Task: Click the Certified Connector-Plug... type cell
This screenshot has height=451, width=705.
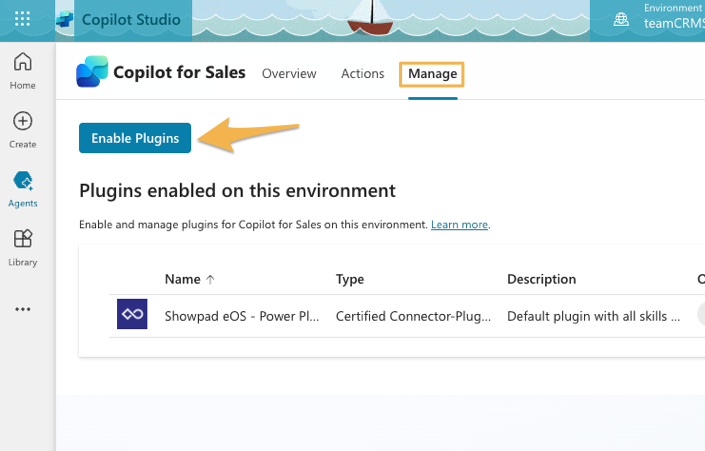Action: pos(413,316)
